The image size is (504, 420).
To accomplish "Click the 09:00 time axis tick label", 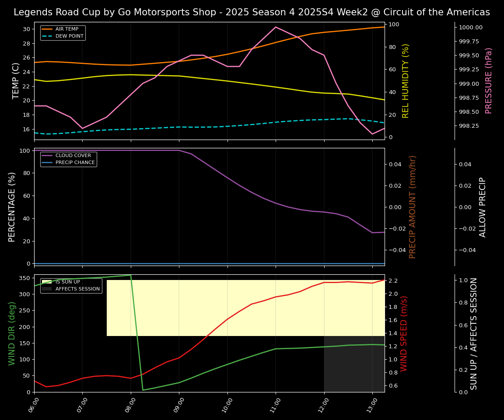I will [176, 405].
